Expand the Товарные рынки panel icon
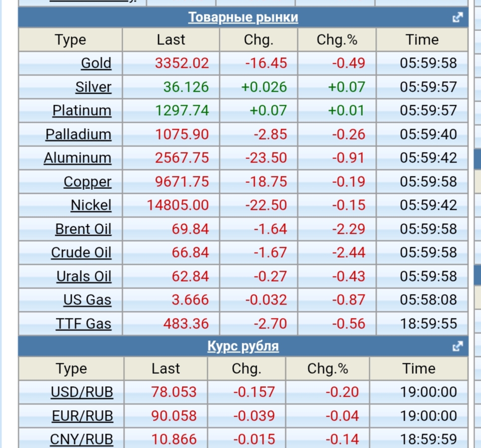The width and height of the screenshot is (481, 448). [x=457, y=18]
